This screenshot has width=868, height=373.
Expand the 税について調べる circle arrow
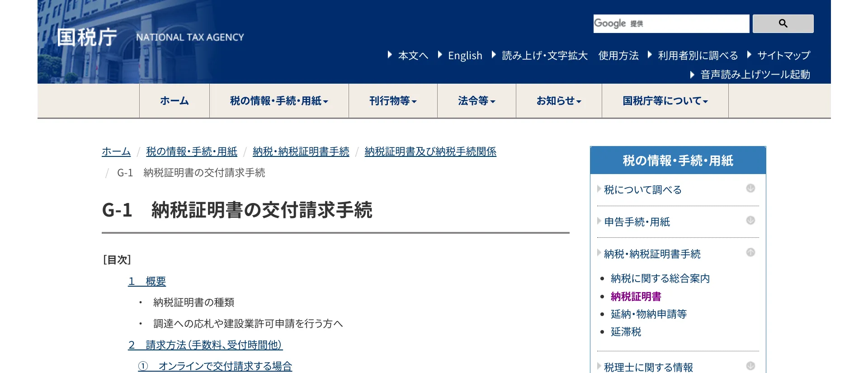(750, 188)
